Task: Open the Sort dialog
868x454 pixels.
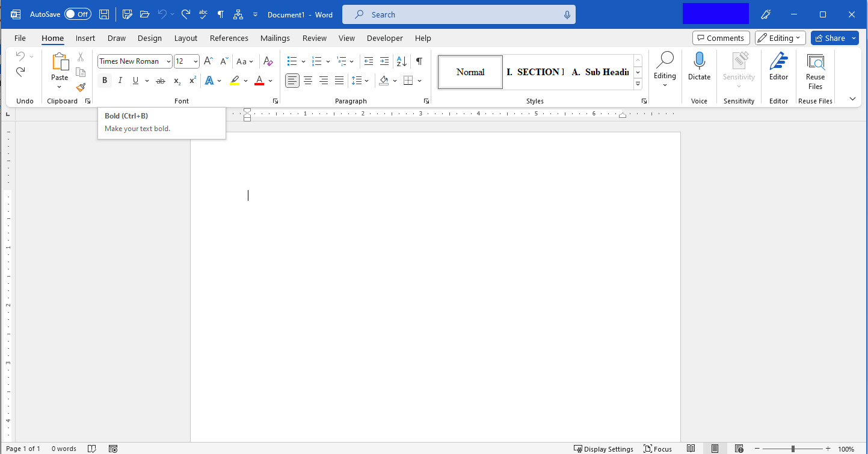Action: coord(401,61)
